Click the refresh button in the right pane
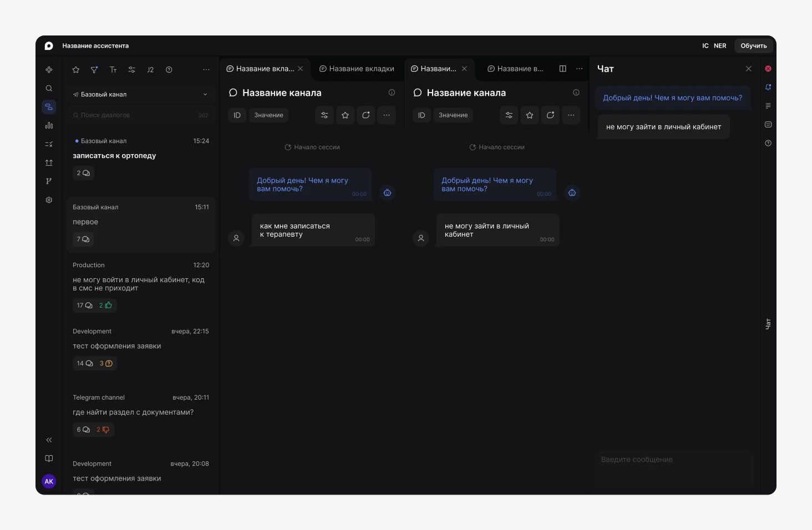 click(x=550, y=115)
